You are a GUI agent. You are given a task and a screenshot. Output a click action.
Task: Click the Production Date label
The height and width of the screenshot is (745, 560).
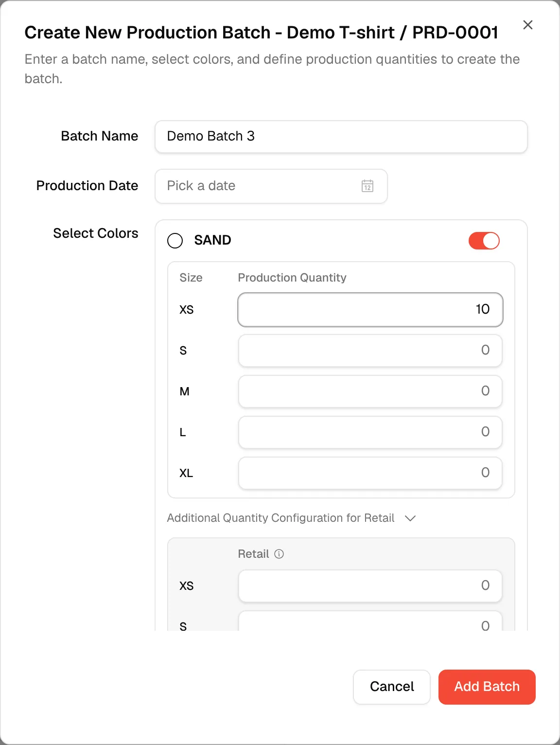click(x=87, y=186)
